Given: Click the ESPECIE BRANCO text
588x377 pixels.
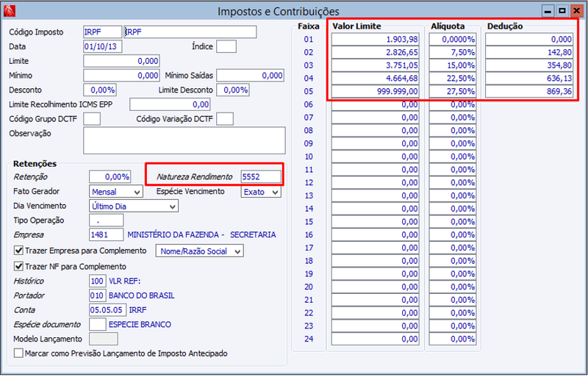Looking at the screenshot, I should point(140,325).
